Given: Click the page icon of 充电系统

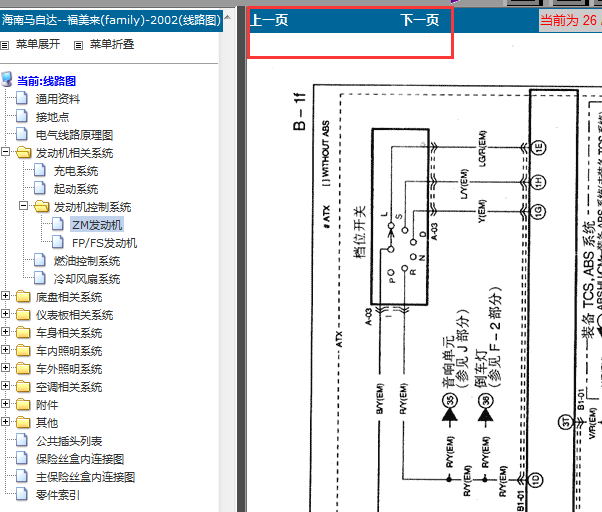Looking at the screenshot, I should tap(40, 170).
